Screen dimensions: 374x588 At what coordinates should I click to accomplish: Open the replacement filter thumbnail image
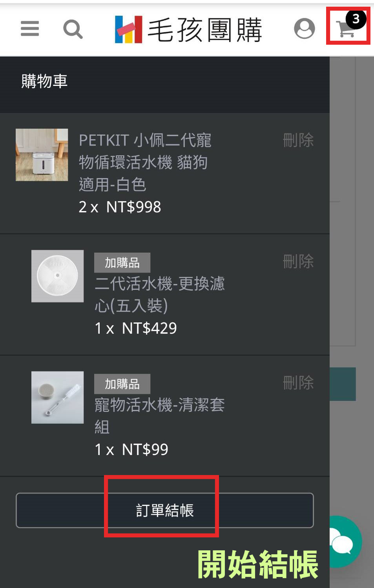click(57, 276)
